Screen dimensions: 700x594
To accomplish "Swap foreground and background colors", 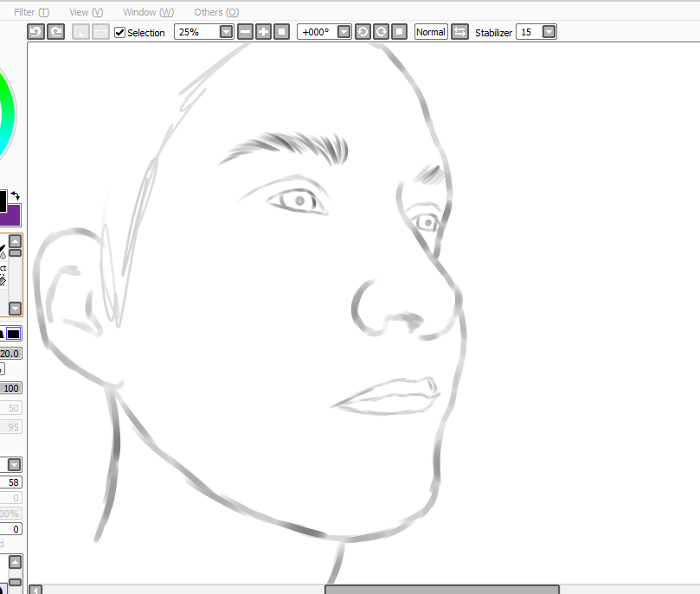I will tap(15, 196).
